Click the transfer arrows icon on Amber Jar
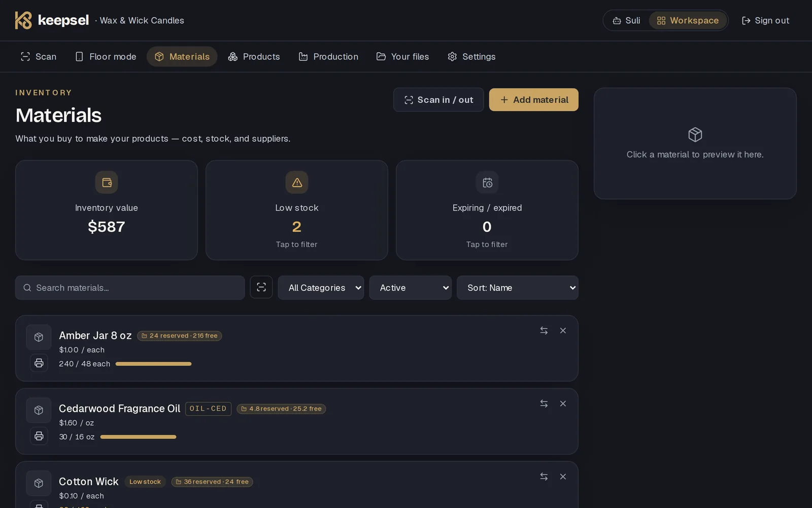This screenshot has height=508, width=812. click(x=544, y=331)
